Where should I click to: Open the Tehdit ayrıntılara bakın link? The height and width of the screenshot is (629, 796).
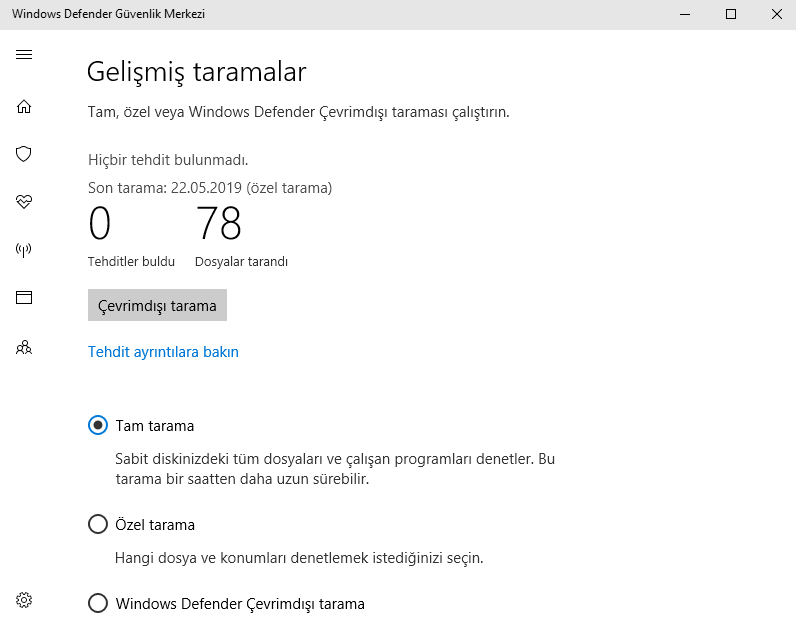pyautogui.click(x=163, y=352)
